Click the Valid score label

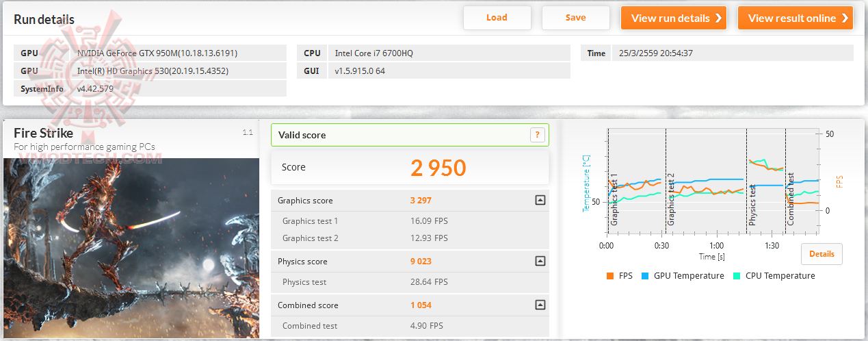pyautogui.click(x=302, y=135)
